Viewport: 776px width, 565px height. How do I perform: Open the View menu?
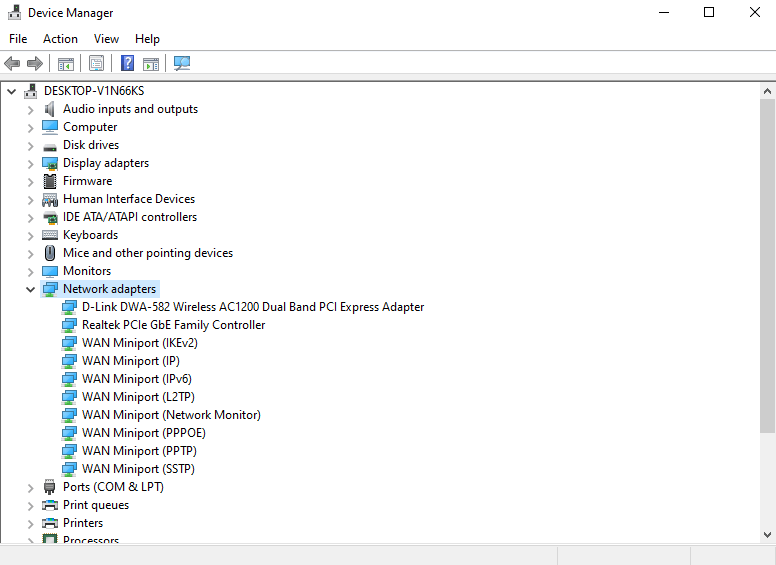pyautogui.click(x=106, y=39)
